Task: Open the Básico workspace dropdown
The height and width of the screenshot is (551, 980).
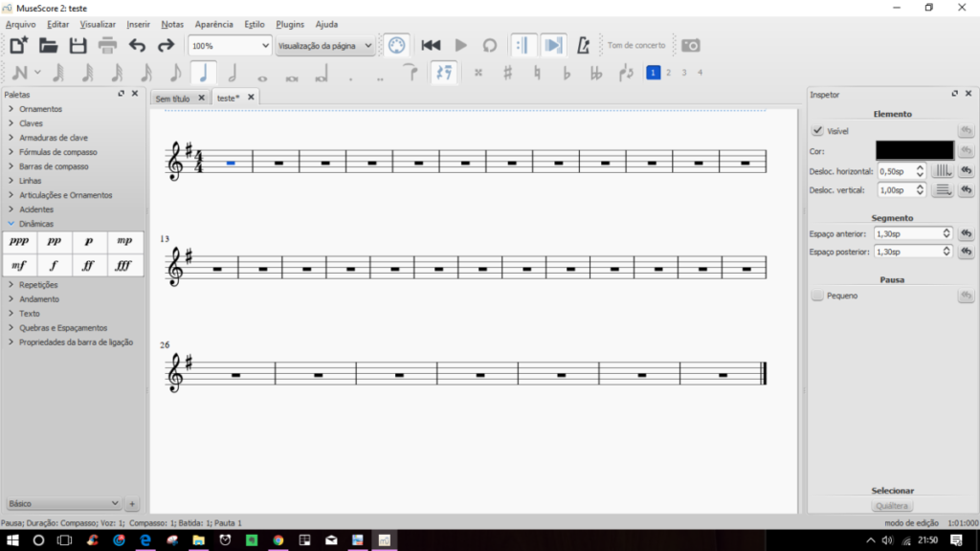Action: tap(63, 503)
